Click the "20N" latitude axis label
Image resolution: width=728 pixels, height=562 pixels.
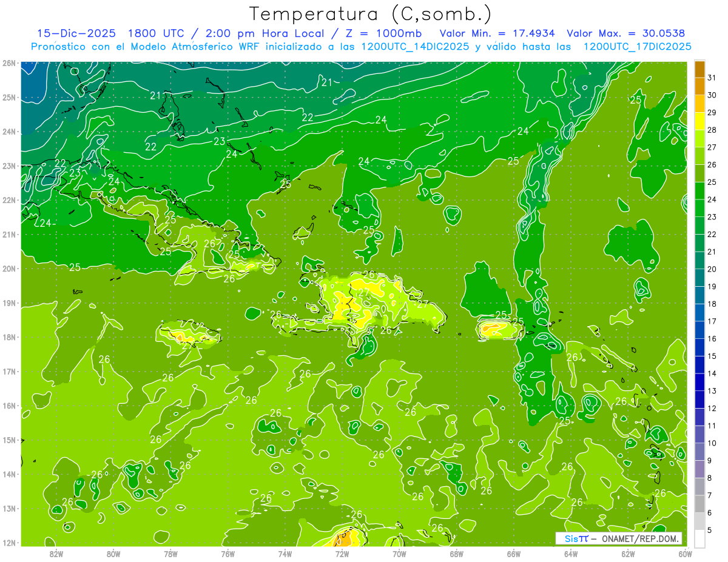(8, 269)
